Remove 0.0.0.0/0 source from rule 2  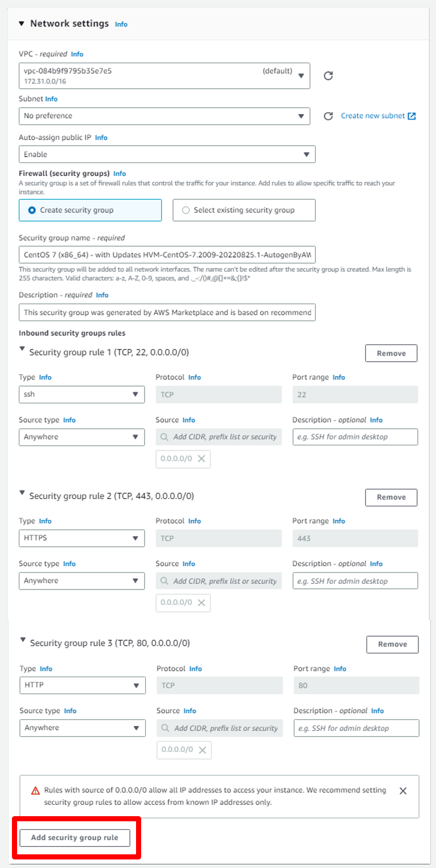click(201, 602)
